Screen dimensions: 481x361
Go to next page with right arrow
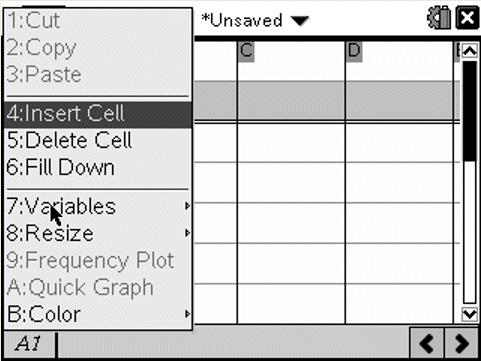462,343
